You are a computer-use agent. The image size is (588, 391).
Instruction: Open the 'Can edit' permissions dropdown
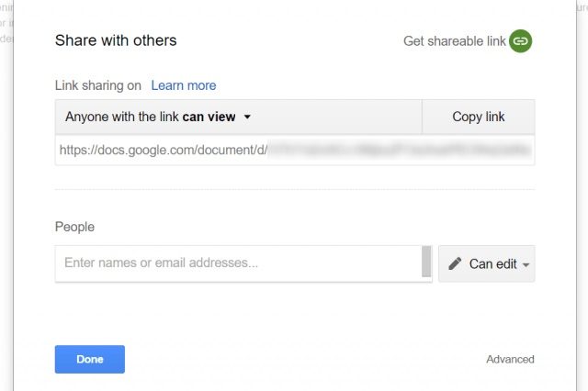click(x=487, y=263)
